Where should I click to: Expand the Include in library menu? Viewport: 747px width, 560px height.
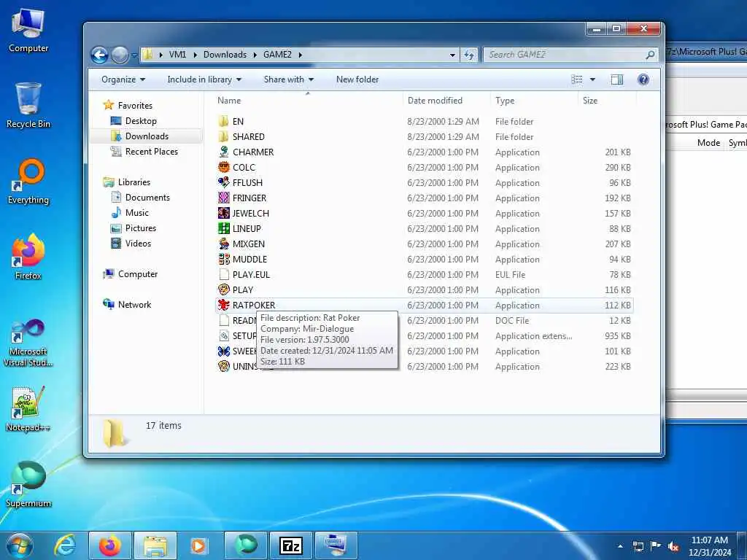204,79
